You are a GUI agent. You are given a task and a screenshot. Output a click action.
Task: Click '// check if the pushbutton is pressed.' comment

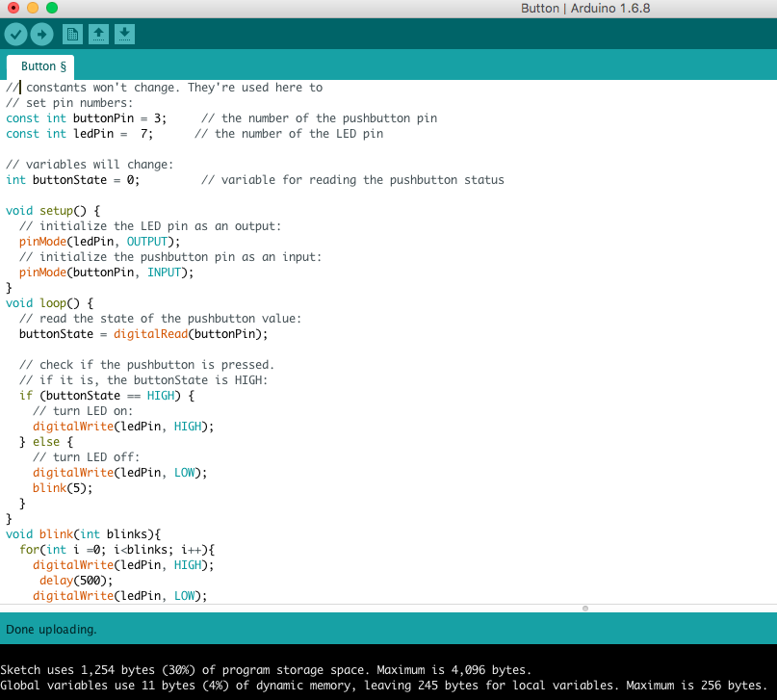(146, 365)
